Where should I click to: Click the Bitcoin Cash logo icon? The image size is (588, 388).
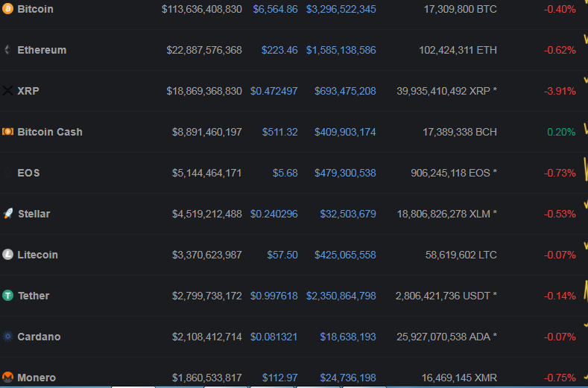click(x=7, y=132)
